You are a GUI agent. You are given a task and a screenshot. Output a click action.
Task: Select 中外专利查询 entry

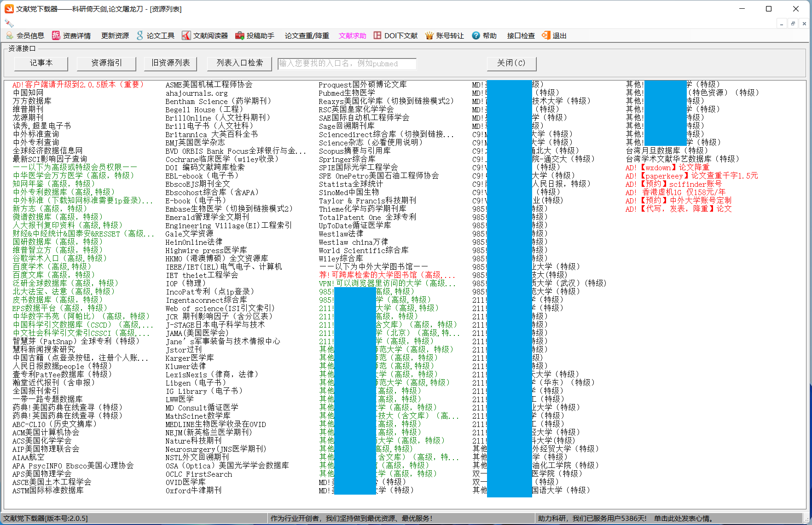click(36, 143)
